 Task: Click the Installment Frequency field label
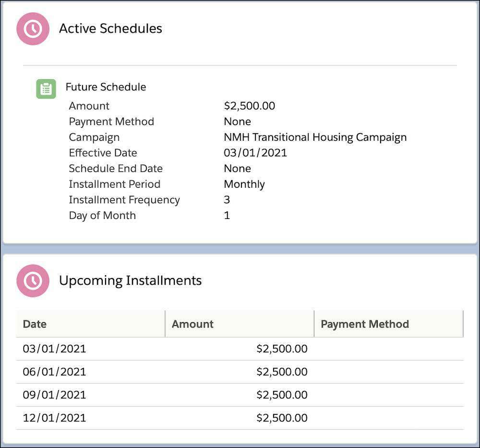click(124, 200)
